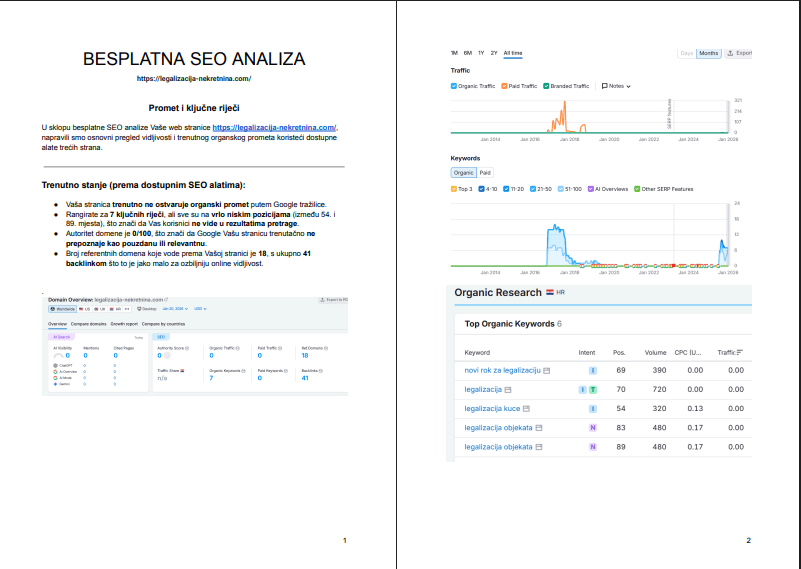Click the Notes speech bubble icon
This screenshot has height=569, width=801.
(x=605, y=86)
